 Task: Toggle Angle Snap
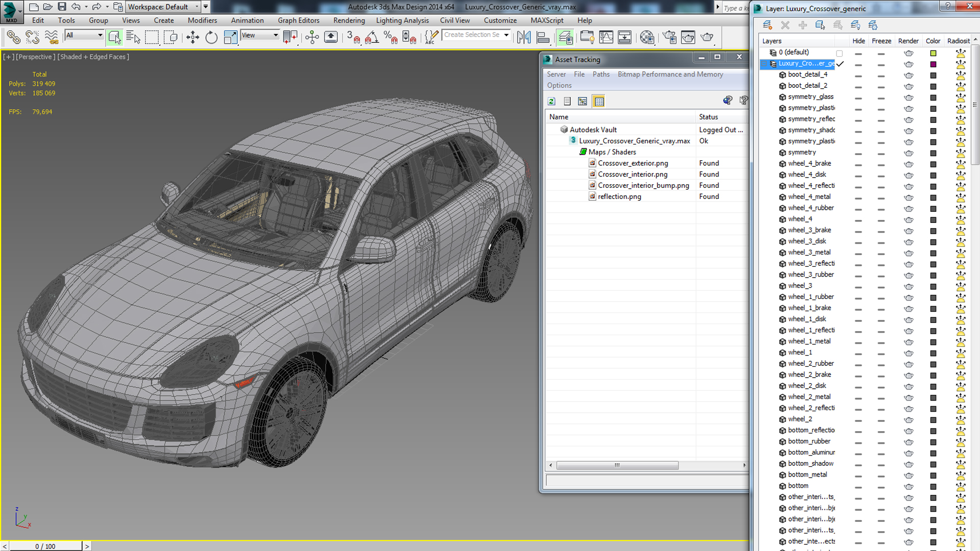(x=372, y=37)
